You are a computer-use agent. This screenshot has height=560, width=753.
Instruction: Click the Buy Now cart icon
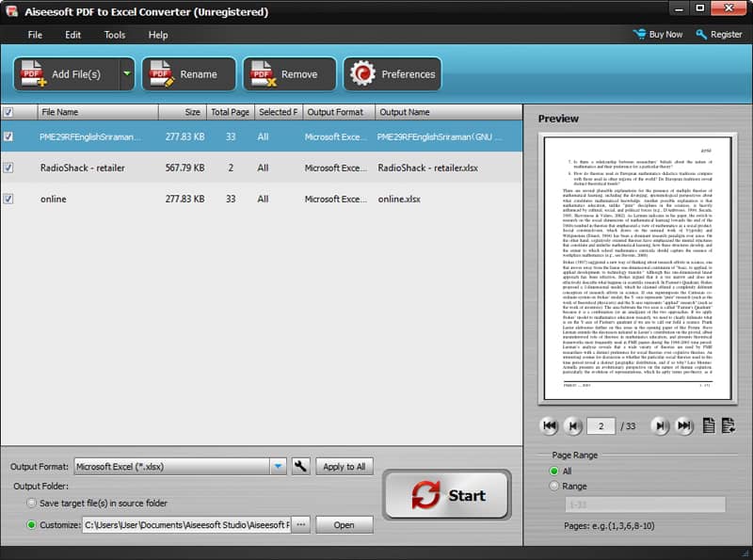click(640, 35)
